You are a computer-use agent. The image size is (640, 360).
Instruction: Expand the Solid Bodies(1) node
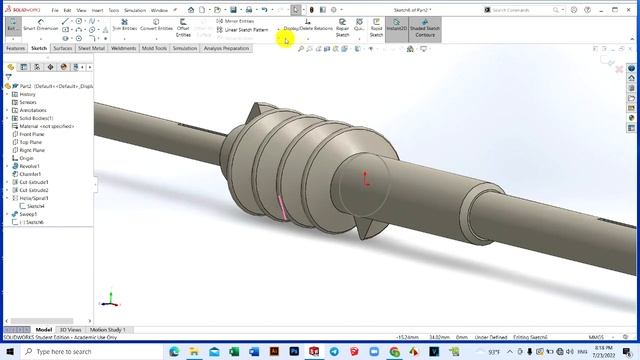(7, 118)
